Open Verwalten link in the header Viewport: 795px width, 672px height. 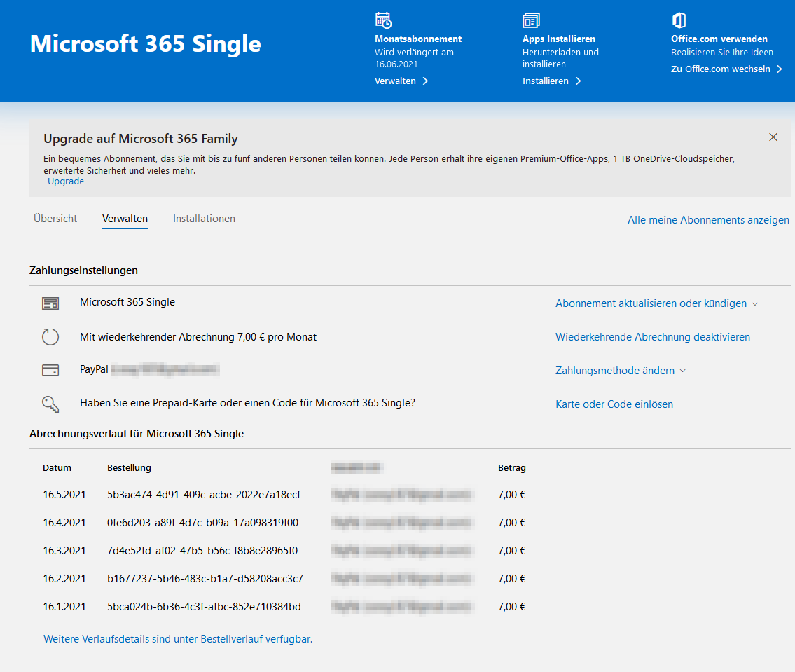(401, 81)
